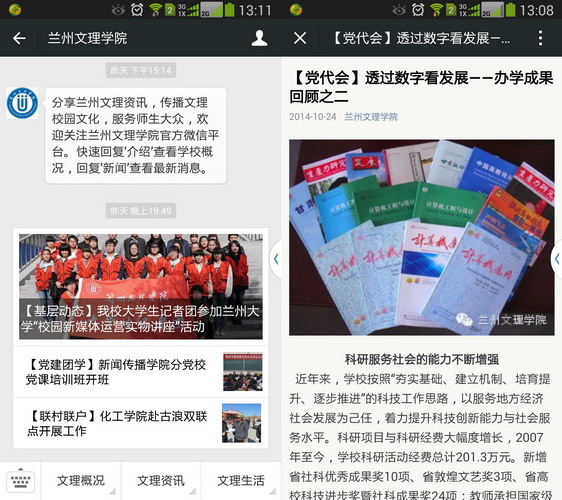This screenshot has height=500, width=562.
Task: Open the account profile person icon
Action: coord(259,38)
